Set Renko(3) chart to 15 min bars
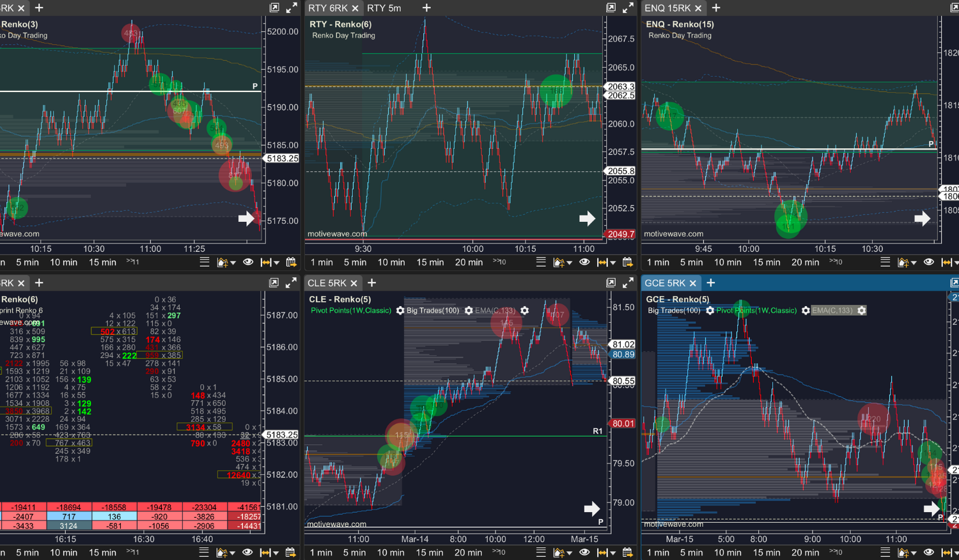 [x=102, y=262]
